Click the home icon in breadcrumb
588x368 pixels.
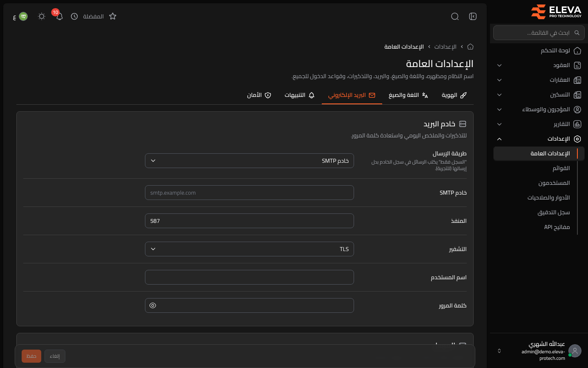point(470,47)
